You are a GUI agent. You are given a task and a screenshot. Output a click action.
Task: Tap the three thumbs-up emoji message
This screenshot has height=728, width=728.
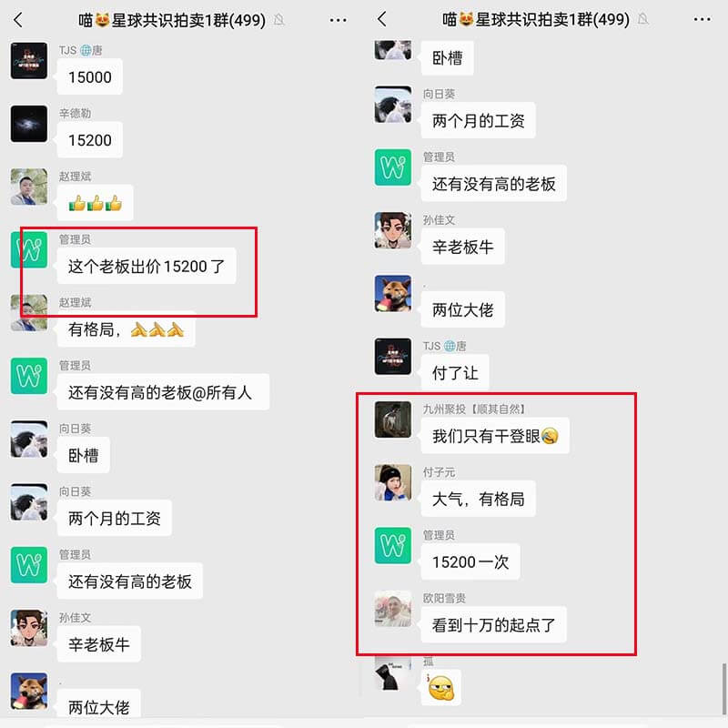coord(96,203)
